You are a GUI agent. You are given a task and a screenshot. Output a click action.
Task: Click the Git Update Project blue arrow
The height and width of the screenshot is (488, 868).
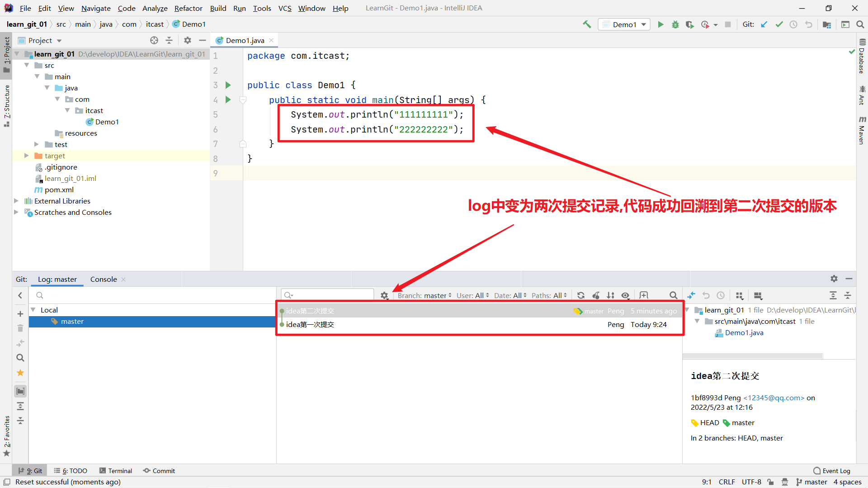tap(764, 24)
